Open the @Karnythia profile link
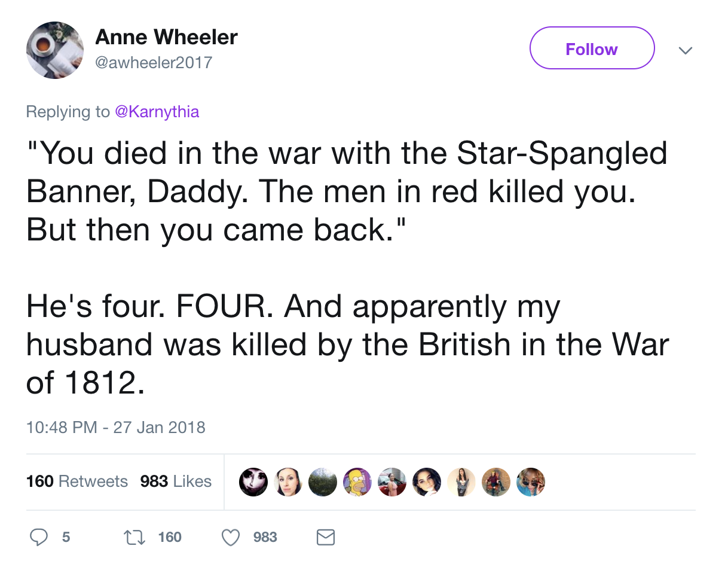 [x=157, y=111]
